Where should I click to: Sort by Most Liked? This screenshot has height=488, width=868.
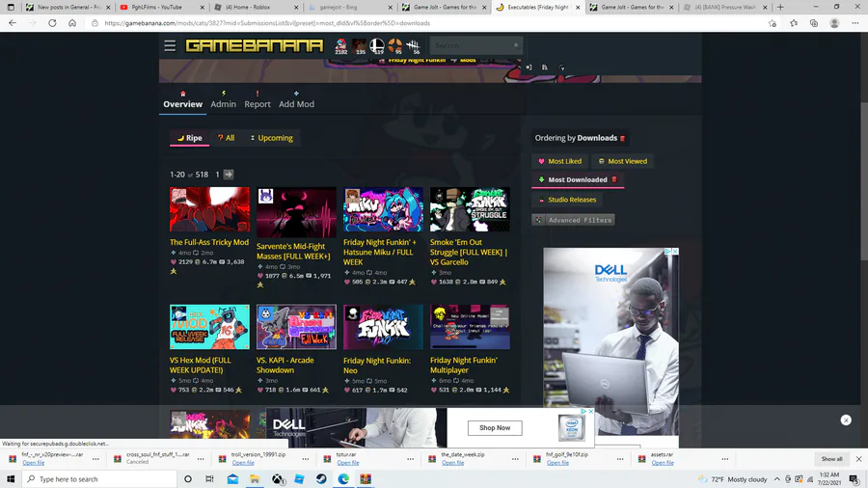pyautogui.click(x=559, y=161)
